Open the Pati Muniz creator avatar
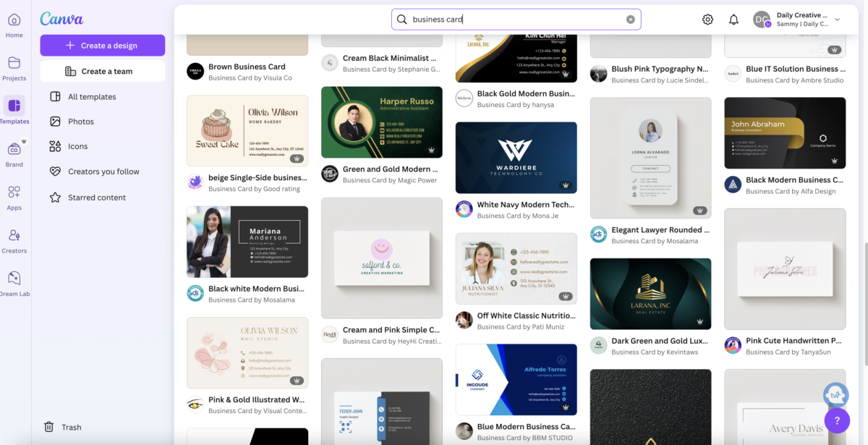This screenshot has height=445, width=868. (x=464, y=321)
